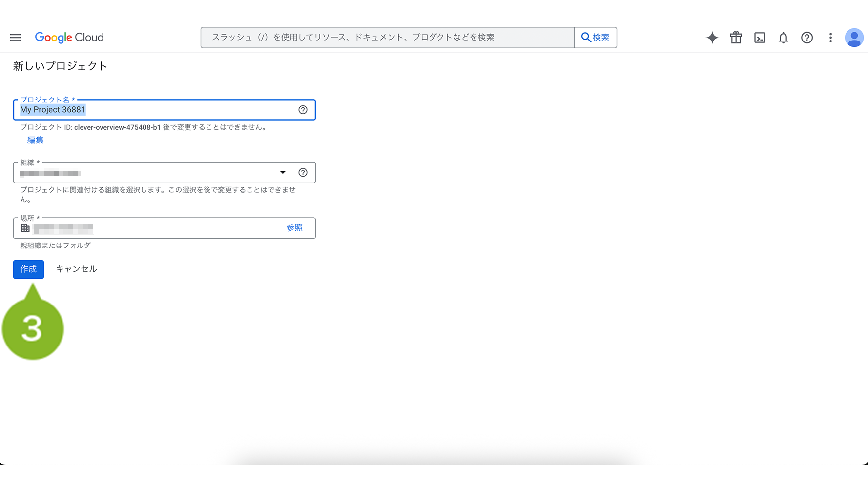The image size is (868, 488).
Task: Focus the top resource search box
Action: tap(387, 38)
